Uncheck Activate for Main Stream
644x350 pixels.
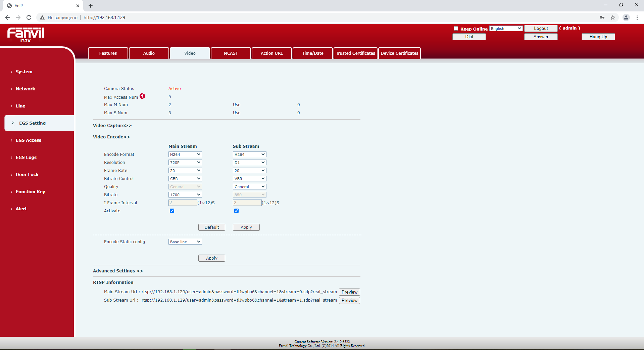pos(172,211)
